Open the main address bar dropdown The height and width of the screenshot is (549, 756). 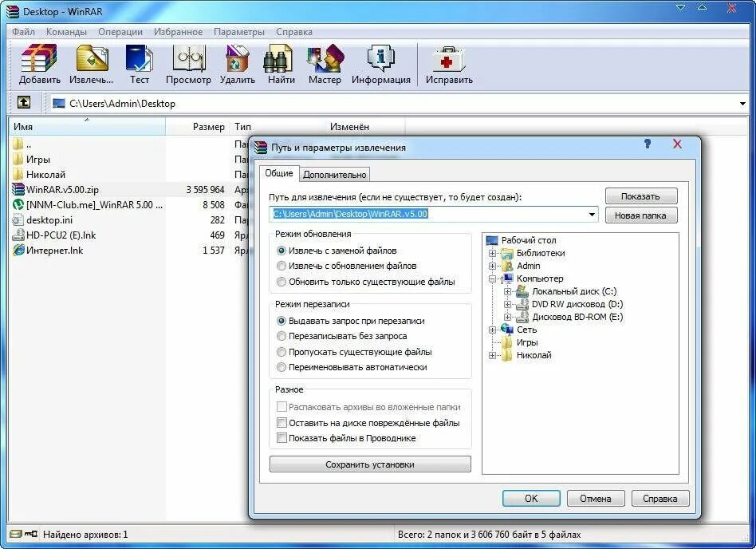[x=742, y=103]
